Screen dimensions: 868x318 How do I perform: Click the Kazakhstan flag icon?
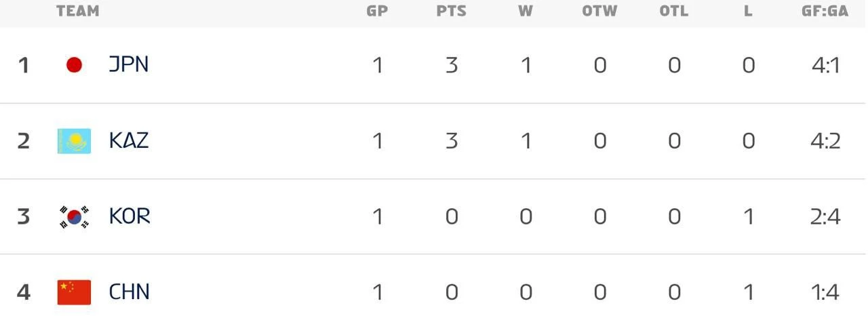tap(74, 141)
